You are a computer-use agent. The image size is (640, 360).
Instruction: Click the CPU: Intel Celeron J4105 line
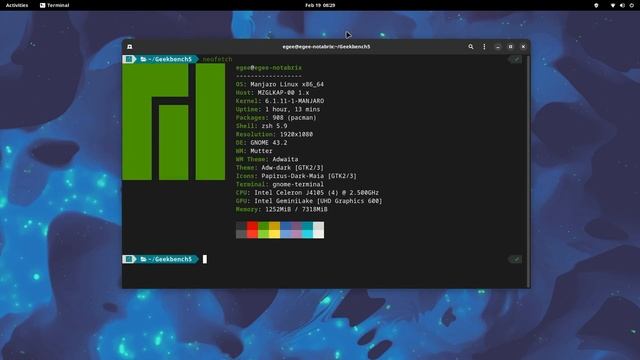tap(307, 193)
